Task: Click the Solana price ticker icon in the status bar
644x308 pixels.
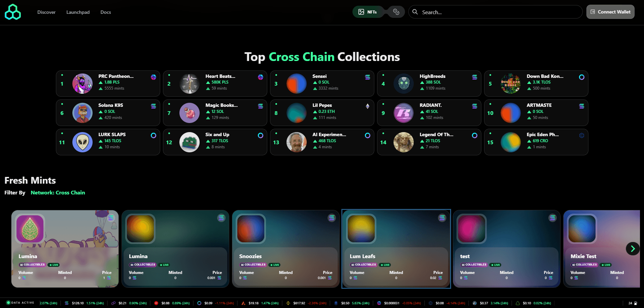Action: tap(67, 303)
